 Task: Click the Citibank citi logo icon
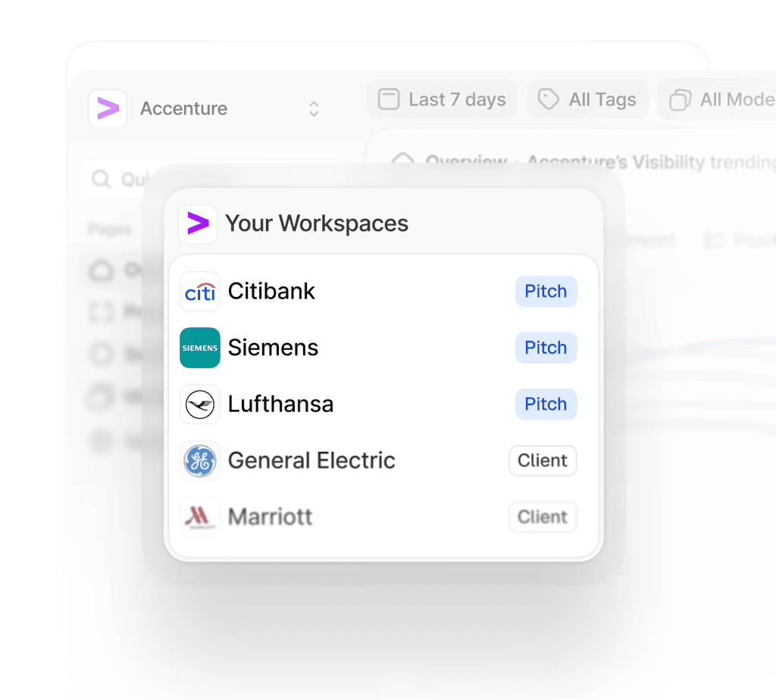(199, 291)
